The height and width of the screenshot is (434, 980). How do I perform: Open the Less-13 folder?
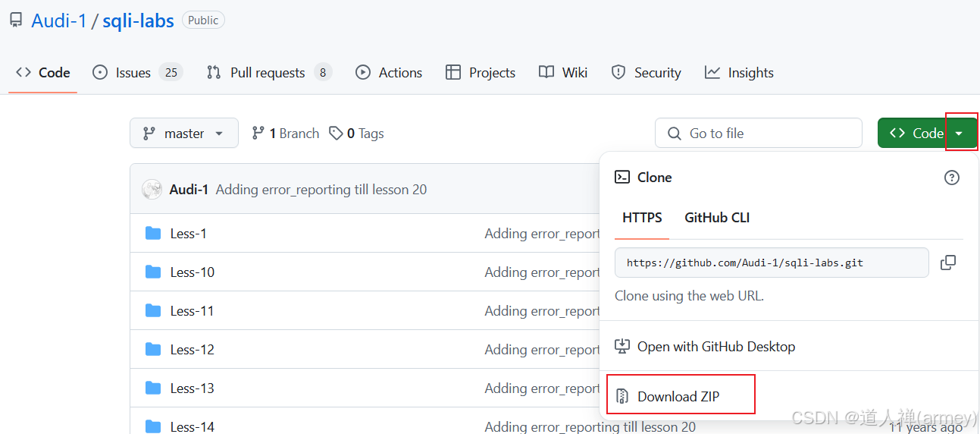193,388
